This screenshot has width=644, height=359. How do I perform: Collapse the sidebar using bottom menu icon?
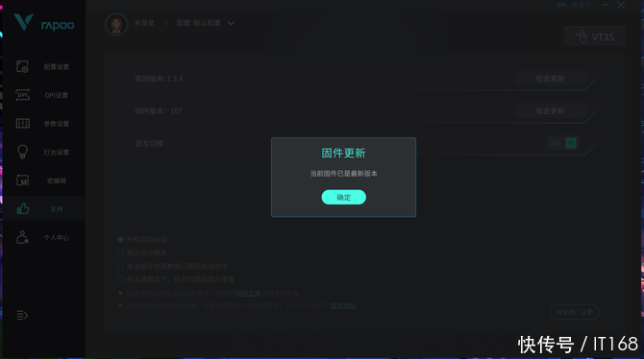[22, 315]
